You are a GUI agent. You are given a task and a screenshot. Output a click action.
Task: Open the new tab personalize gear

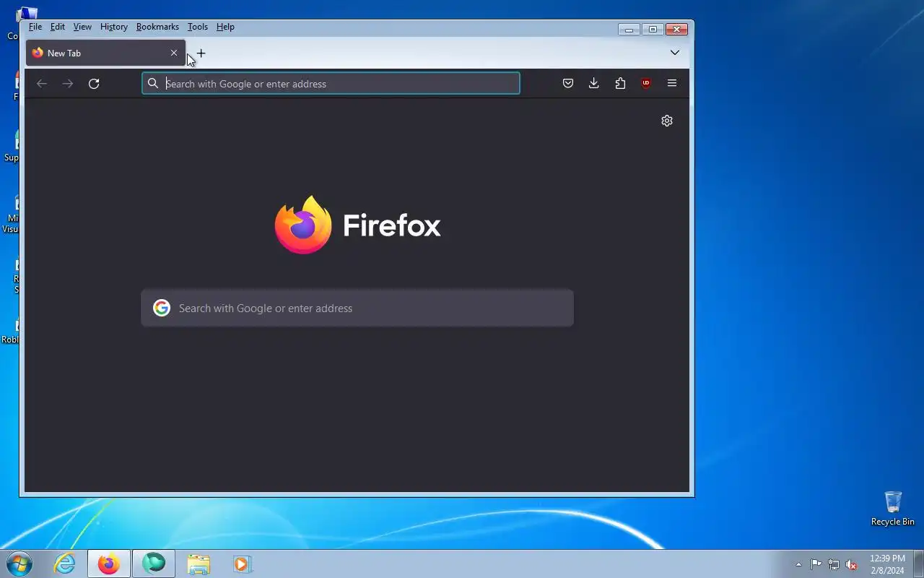click(x=667, y=121)
